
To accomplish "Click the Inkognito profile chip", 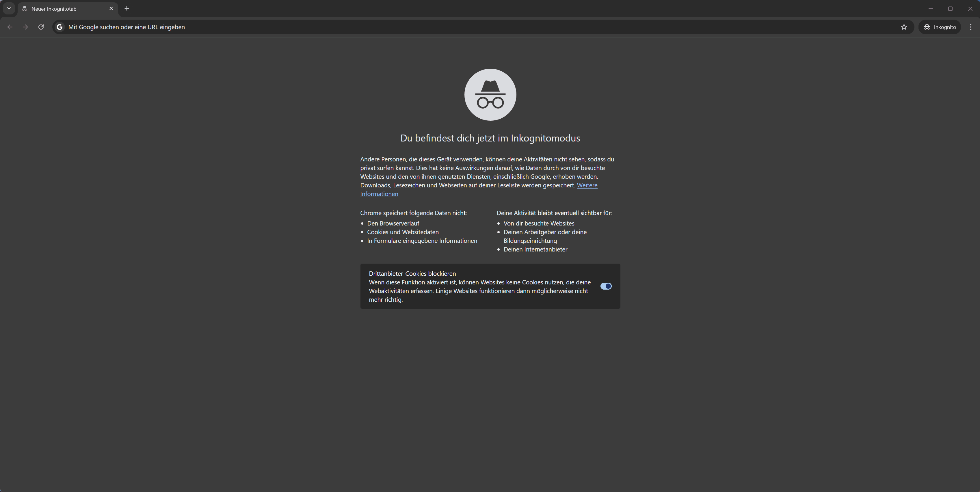I will [x=939, y=27].
